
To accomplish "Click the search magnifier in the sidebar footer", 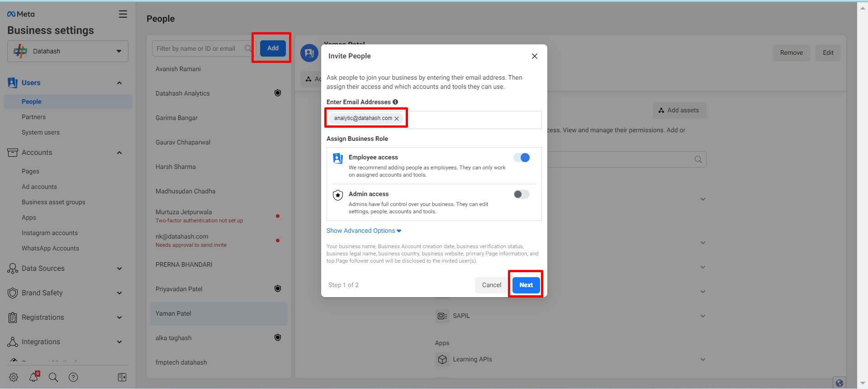I will (53, 377).
